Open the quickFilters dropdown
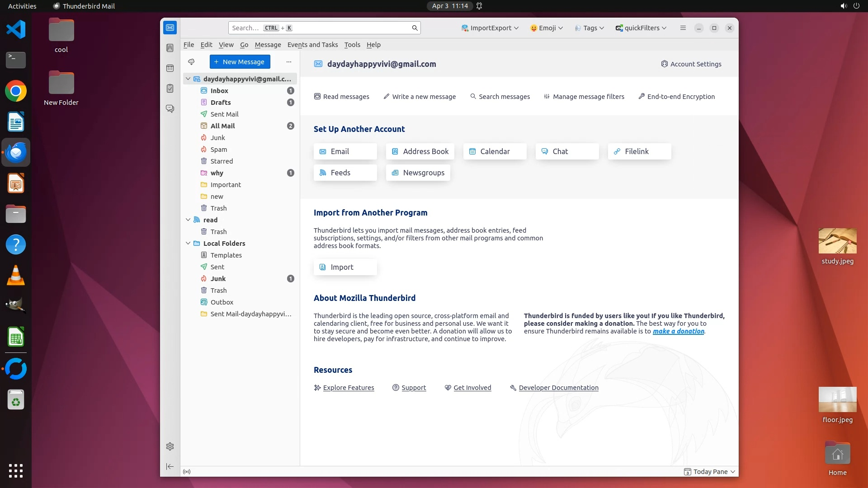This screenshot has height=488, width=868. [641, 28]
